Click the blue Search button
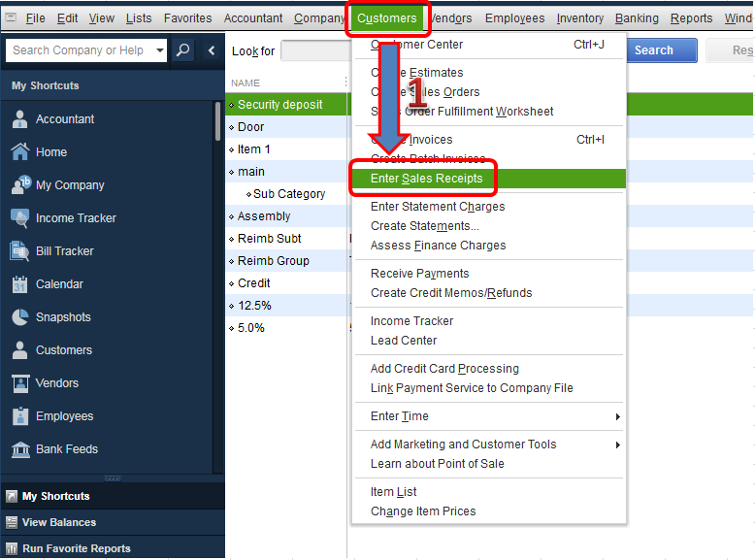Image resolution: width=755 pixels, height=560 pixels. tap(662, 50)
